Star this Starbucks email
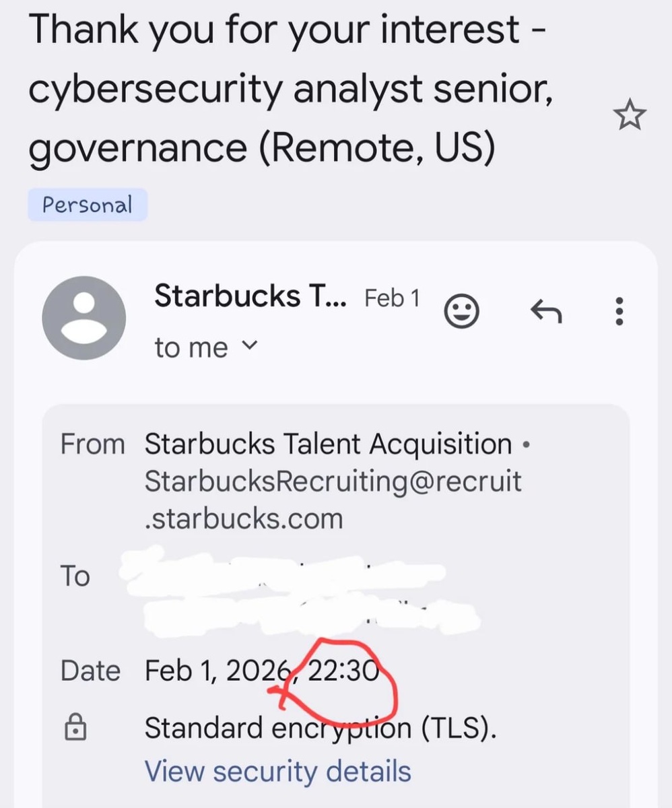This screenshot has width=672, height=808. (630, 116)
